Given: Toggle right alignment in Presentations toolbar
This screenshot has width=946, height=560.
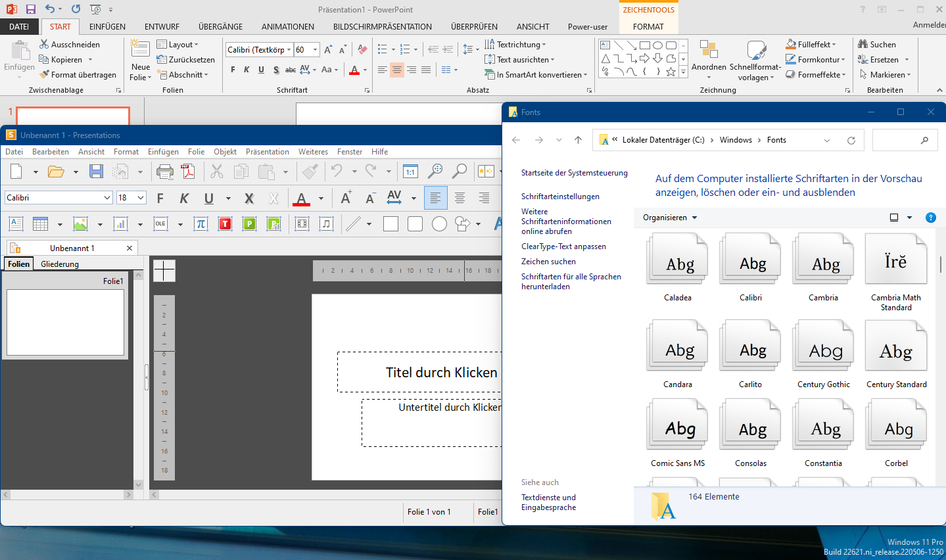Looking at the screenshot, I should 484,198.
